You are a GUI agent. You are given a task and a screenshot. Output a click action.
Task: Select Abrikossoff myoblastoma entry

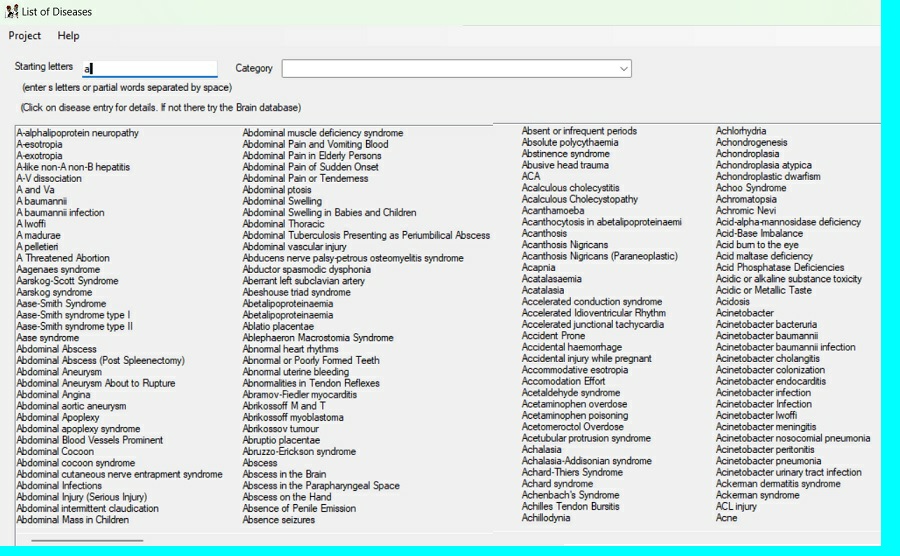(293, 418)
